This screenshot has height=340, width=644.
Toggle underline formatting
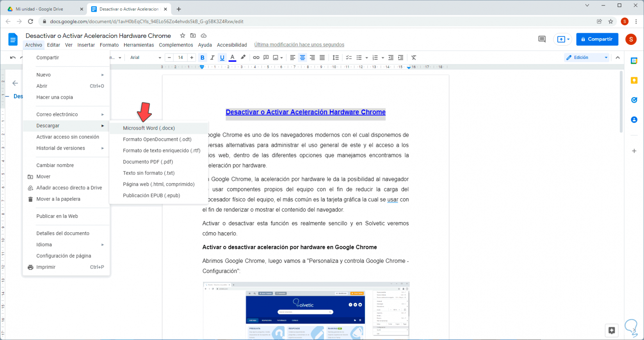click(222, 58)
